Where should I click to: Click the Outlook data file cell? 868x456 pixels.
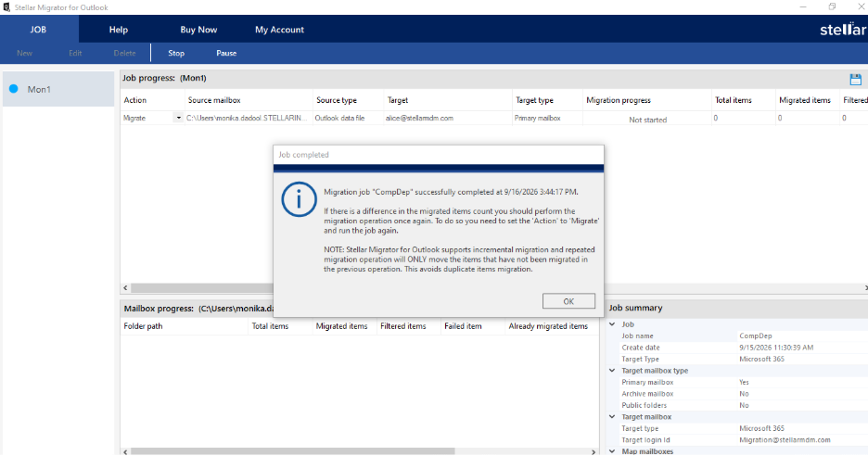348,118
